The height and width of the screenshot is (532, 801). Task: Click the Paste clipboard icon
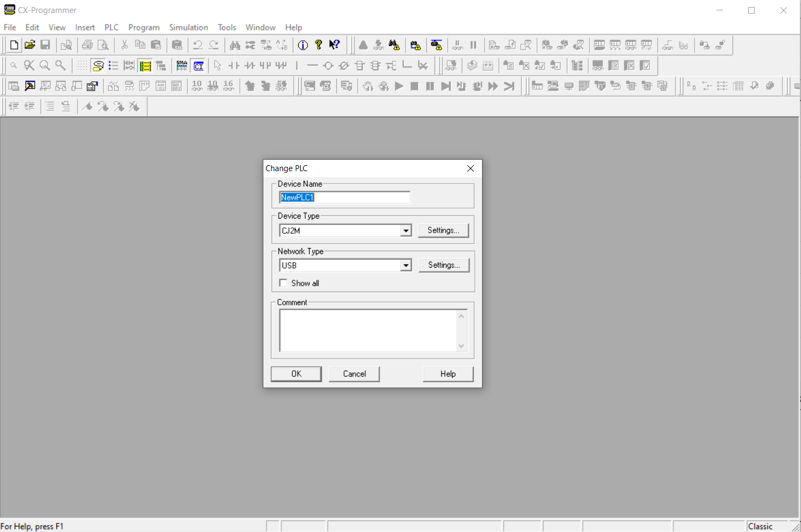coord(156,45)
